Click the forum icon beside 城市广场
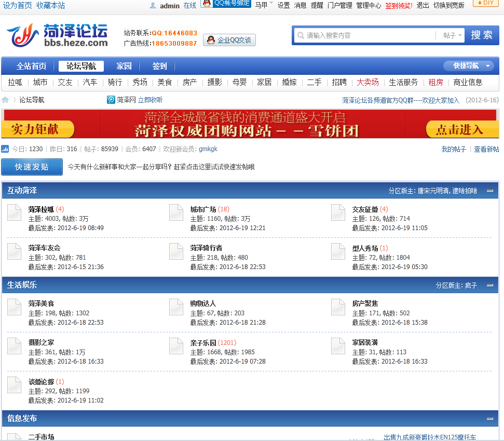 click(176, 212)
